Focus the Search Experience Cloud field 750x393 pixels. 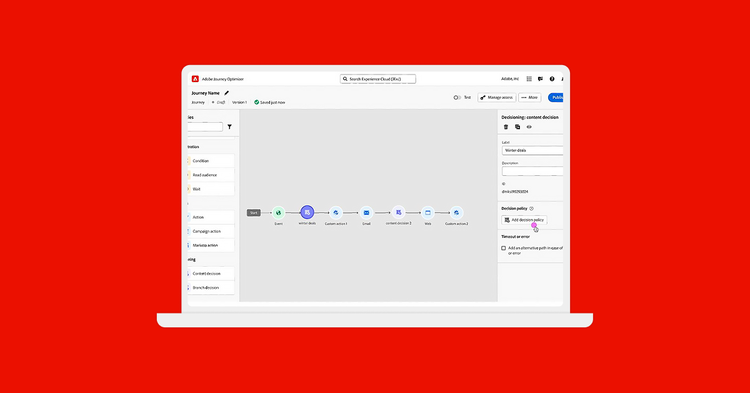pos(378,79)
